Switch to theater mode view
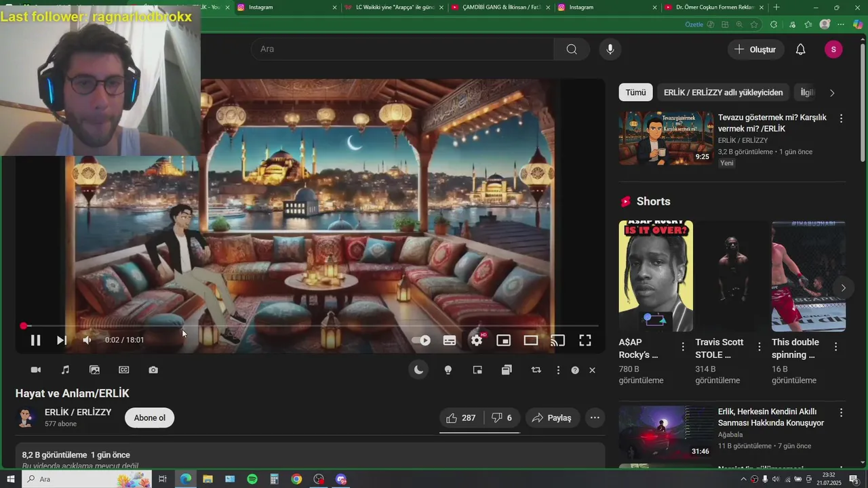 pos(531,340)
